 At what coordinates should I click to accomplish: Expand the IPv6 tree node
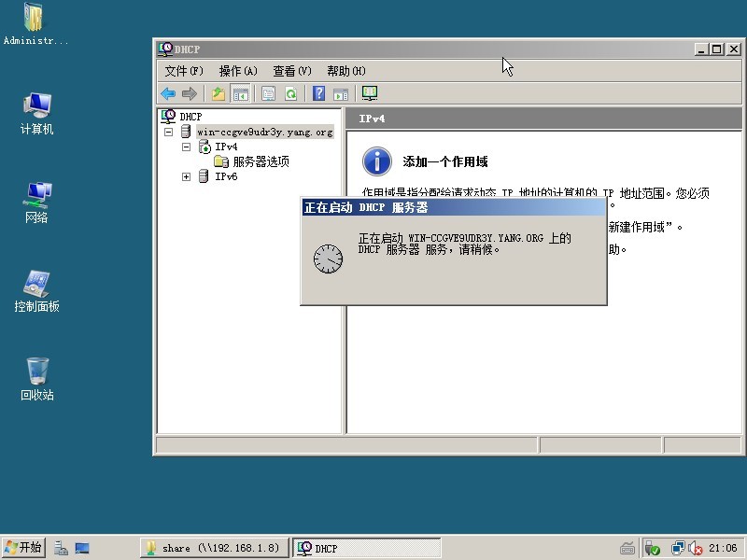(x=186, y=176)
